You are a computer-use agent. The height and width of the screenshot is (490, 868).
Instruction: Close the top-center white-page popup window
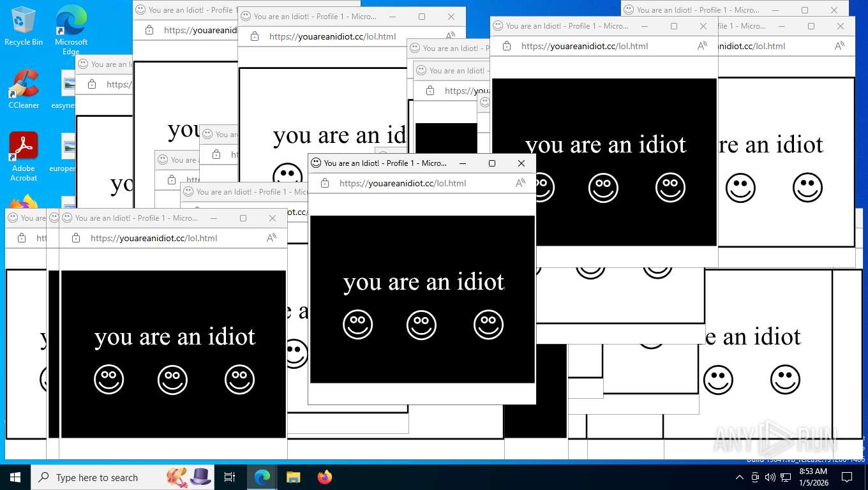pyautogui.click(x=451, y=17)
